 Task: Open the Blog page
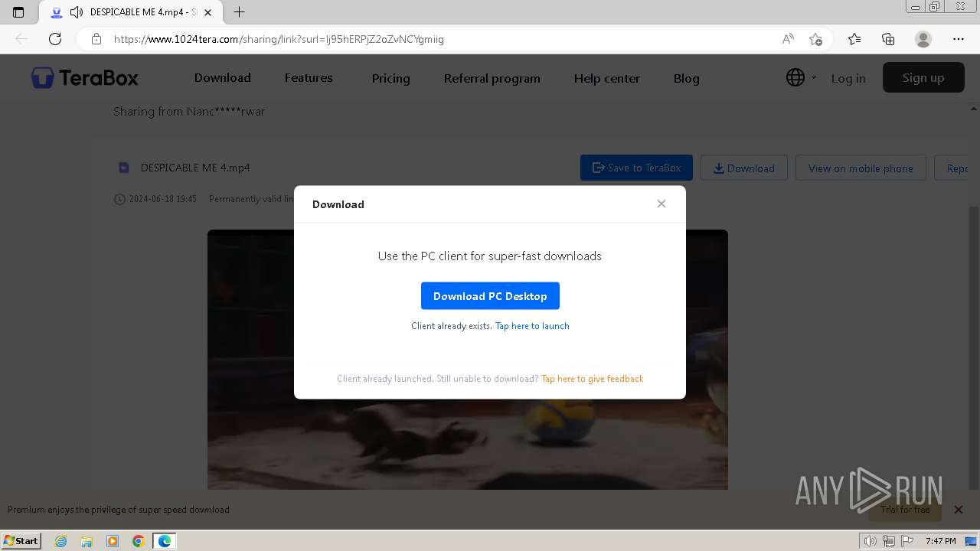686,78
